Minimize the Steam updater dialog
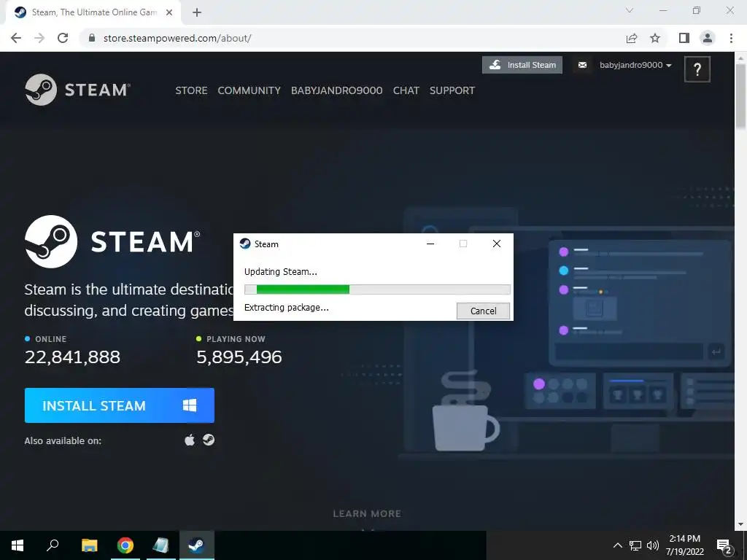This screenshot has width=747, height=560. (x=430, y=244)
